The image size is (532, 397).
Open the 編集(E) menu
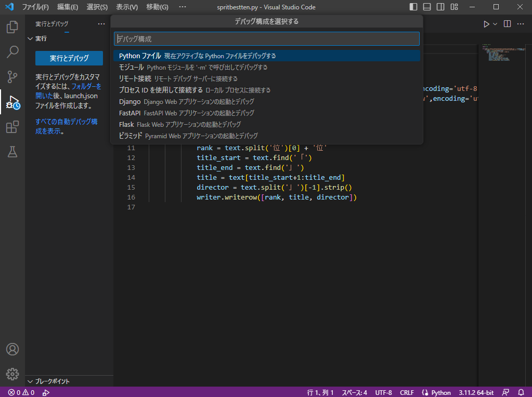coord(68,7)
